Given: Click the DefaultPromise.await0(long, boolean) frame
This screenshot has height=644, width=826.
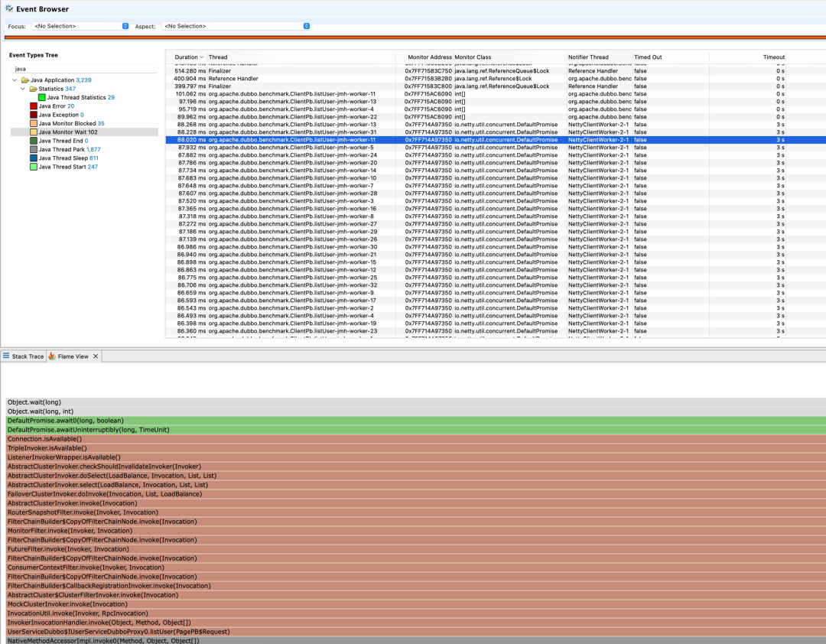Looking at the screenshot, I should [415, 421].
